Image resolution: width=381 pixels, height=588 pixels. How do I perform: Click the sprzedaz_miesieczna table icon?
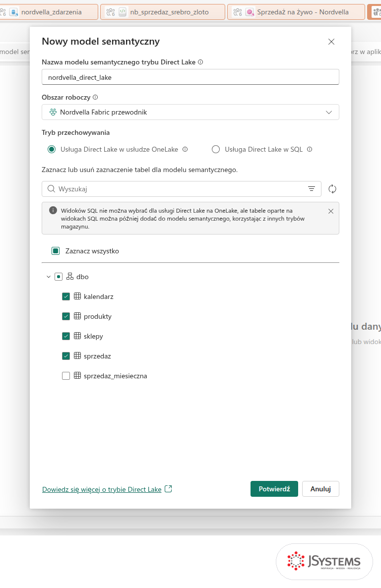coord(77,375)
